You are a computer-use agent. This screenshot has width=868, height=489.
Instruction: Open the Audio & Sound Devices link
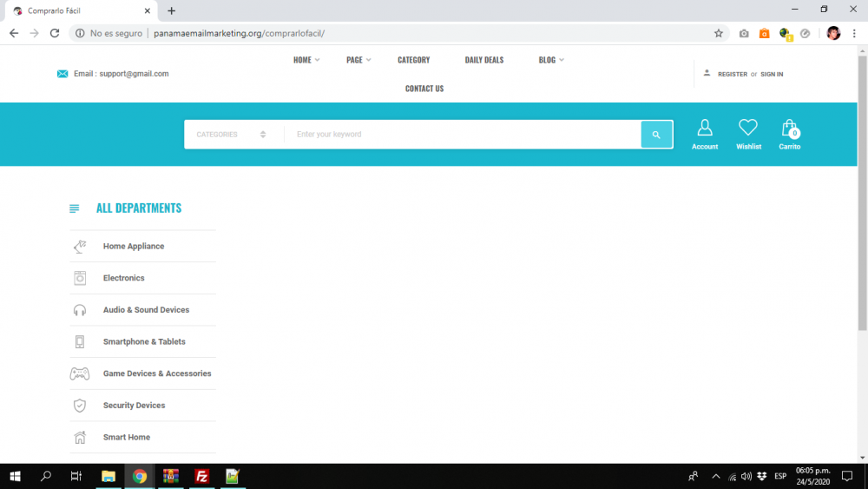point(146,310)
